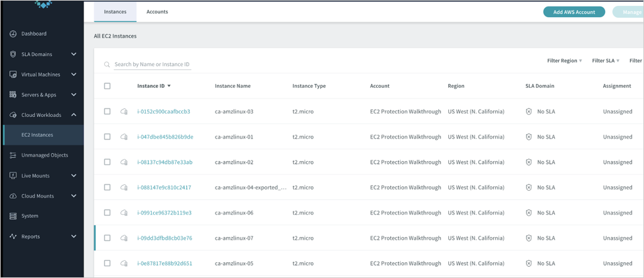
Task: Expand the Live Mounts chevron
Action: coord(74,176)
